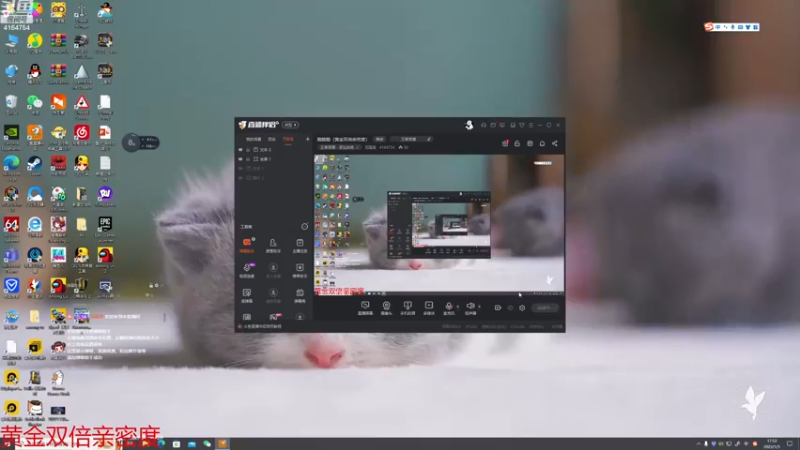Click the nested preview thumbnail in the preview

coord(439,224)
